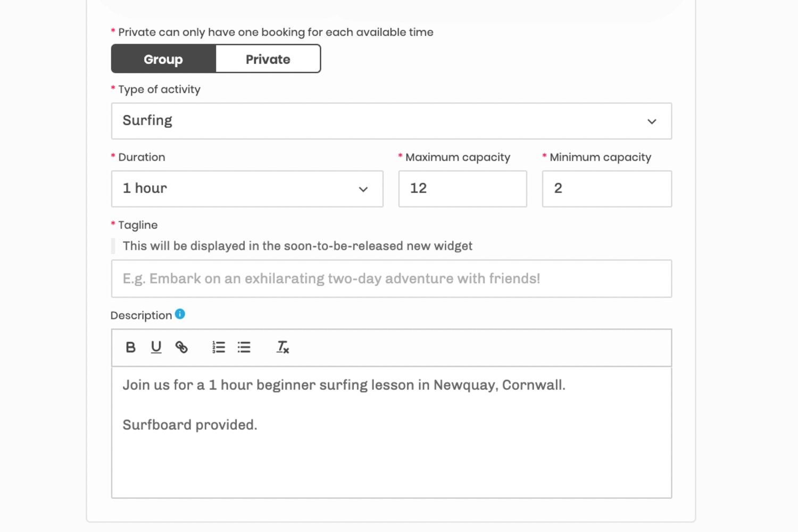This screenshot has height=532, width=798.
Task: Open the Type of activity dropdown
Action: click(x=392, y=121)
